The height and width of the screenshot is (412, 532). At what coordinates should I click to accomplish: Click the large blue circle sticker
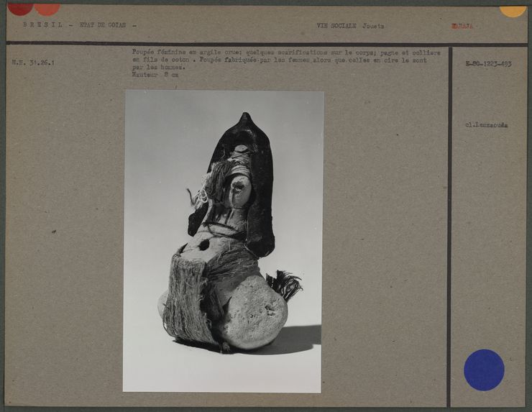pos(484,370)
